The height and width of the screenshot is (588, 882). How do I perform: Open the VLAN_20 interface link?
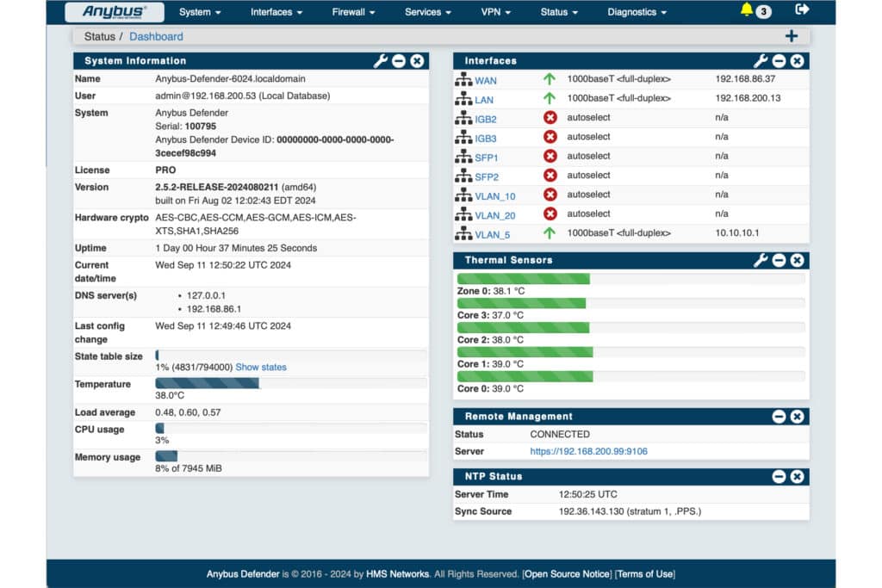tap(495, 215)
